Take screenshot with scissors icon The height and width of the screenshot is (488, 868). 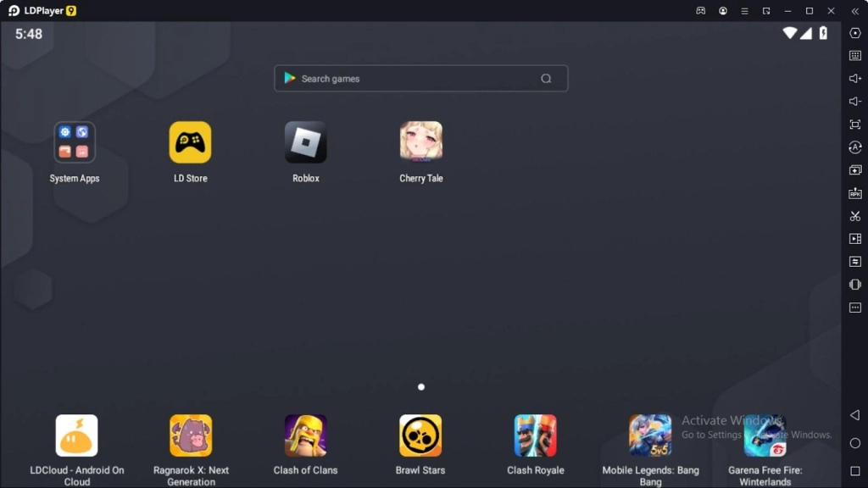[854, 216]
